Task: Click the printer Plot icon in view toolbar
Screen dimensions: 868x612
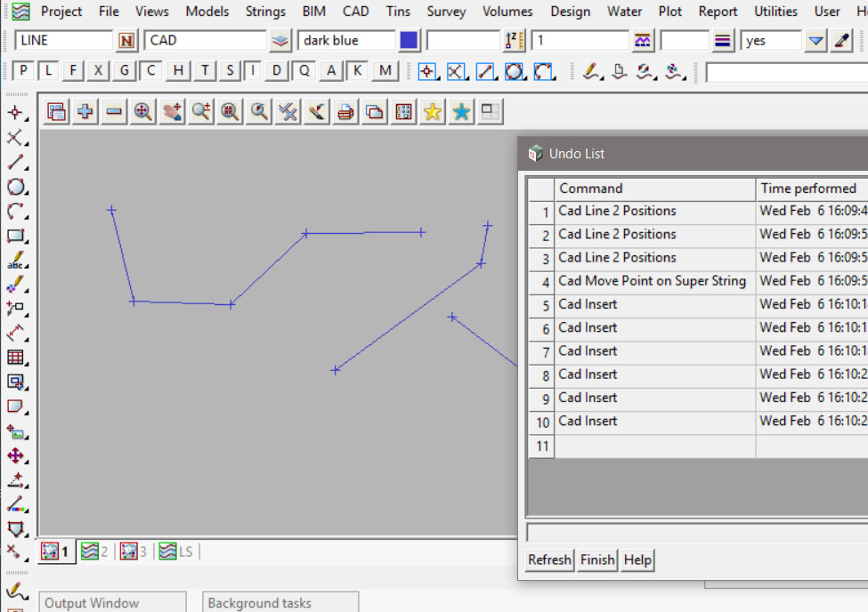Action: pos(345,112)
